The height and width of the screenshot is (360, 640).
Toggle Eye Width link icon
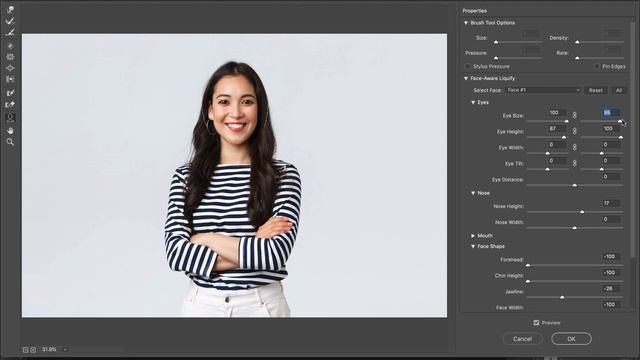(x=575, y=147)
